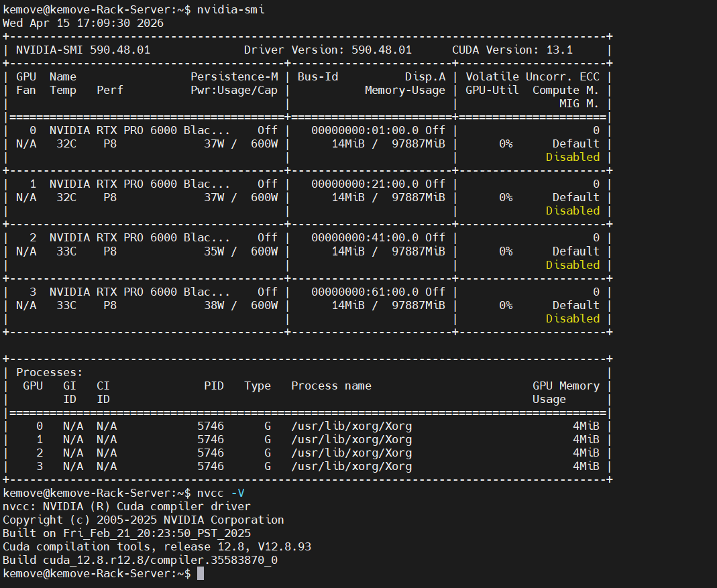Click 'Driver Version: 590.48.01' text
717x588 pixels.
point(327,50)
